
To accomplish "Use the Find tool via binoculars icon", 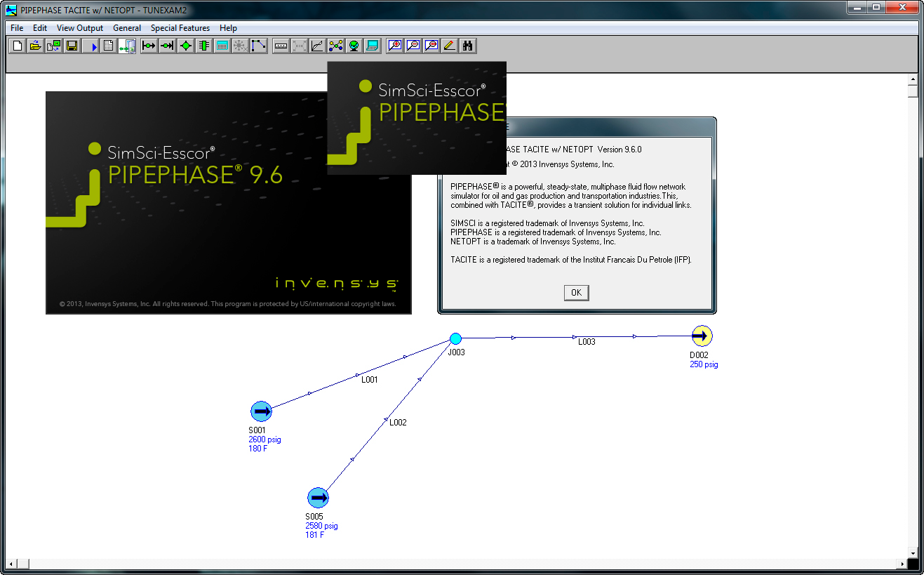I will click(x=467, y=45).
